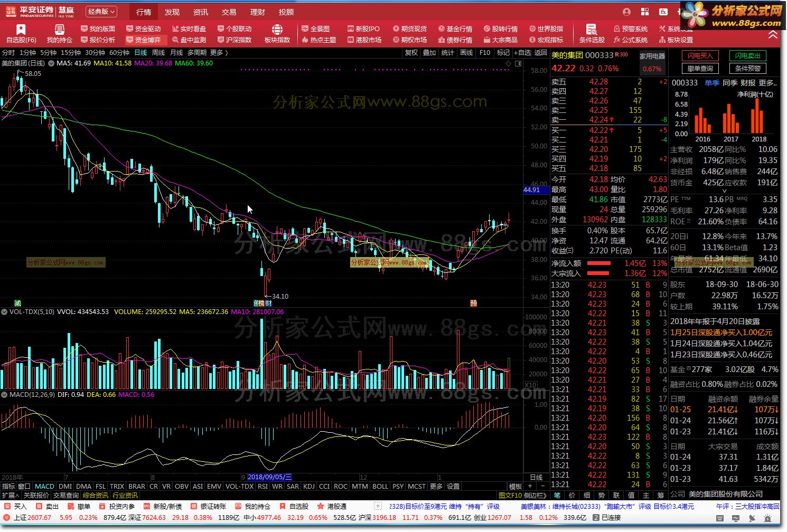Screen dimensions: 787x532
Task: Select the 周线 weekly period tab
Action: coord(158,53)
